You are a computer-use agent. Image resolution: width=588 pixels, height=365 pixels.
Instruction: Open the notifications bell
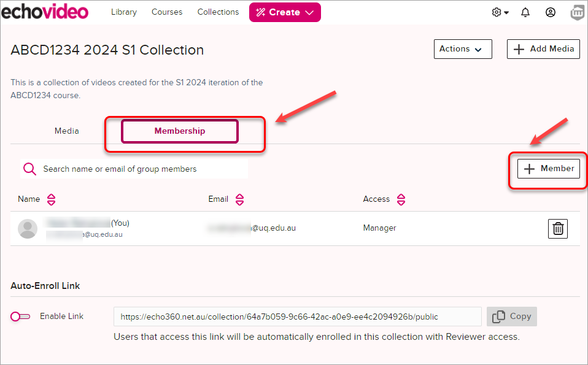525,12
